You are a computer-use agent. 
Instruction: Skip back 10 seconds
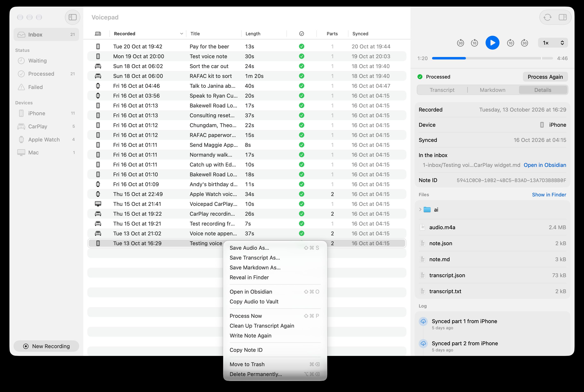coord(474,43)
